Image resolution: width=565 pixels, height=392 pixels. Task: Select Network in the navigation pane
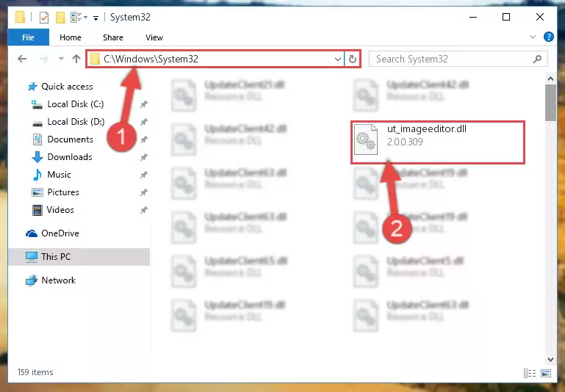tap(58, 280)
